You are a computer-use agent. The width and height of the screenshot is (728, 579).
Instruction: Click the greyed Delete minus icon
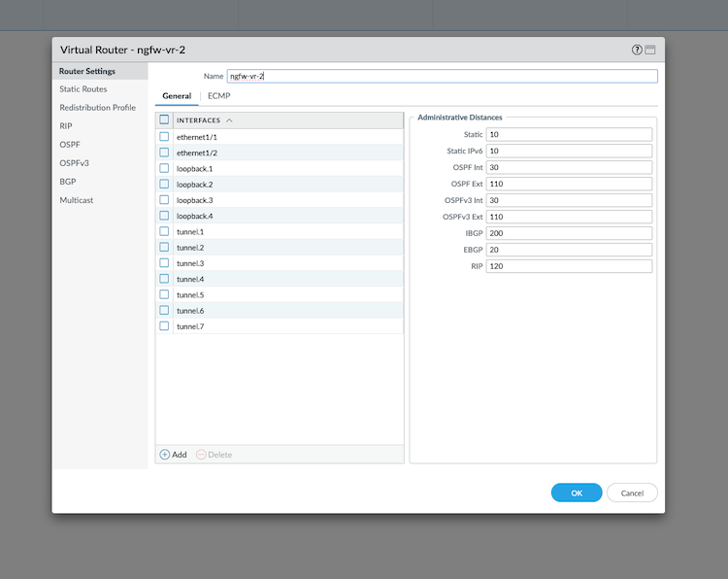tap(201, 455)
